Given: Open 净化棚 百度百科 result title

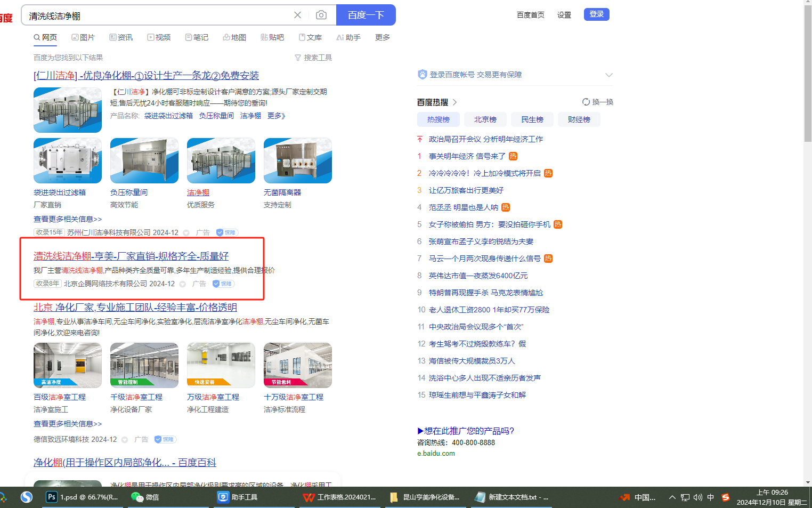Looking at the screenshot, I should [125, 463].
